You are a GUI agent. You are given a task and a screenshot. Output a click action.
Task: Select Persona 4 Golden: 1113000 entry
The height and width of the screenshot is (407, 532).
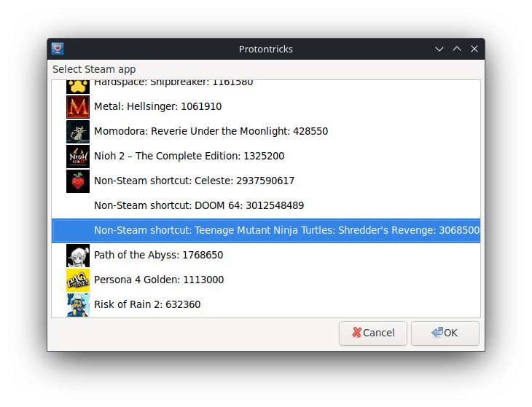(266, 280)
